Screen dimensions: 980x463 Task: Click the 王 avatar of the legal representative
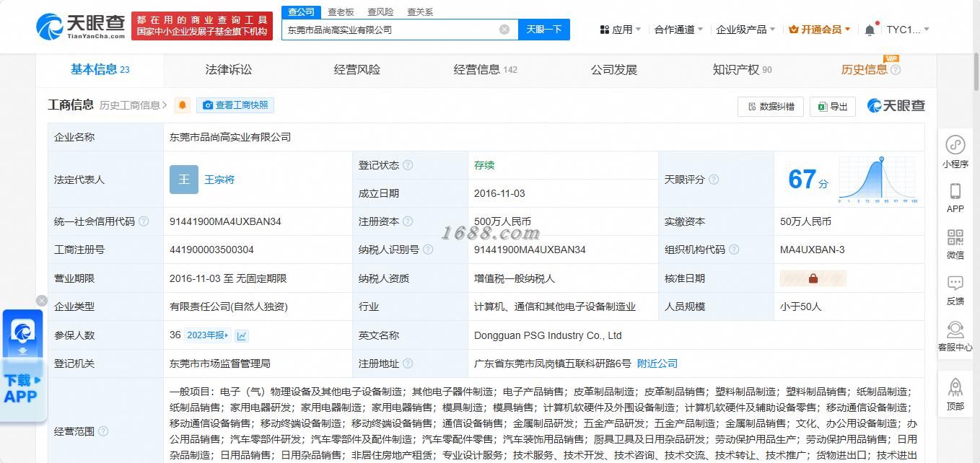point(184,180)
